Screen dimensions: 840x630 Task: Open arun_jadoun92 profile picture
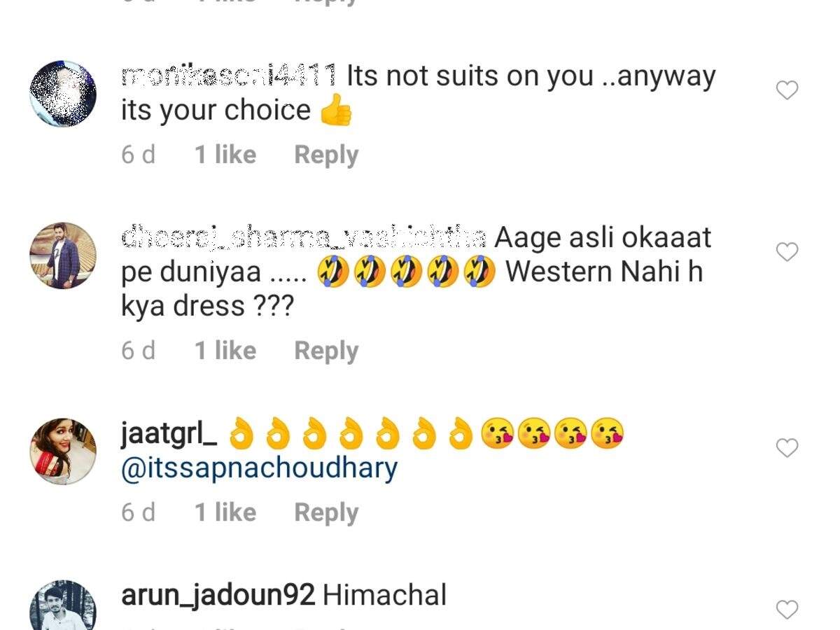(x=63, y=608)
